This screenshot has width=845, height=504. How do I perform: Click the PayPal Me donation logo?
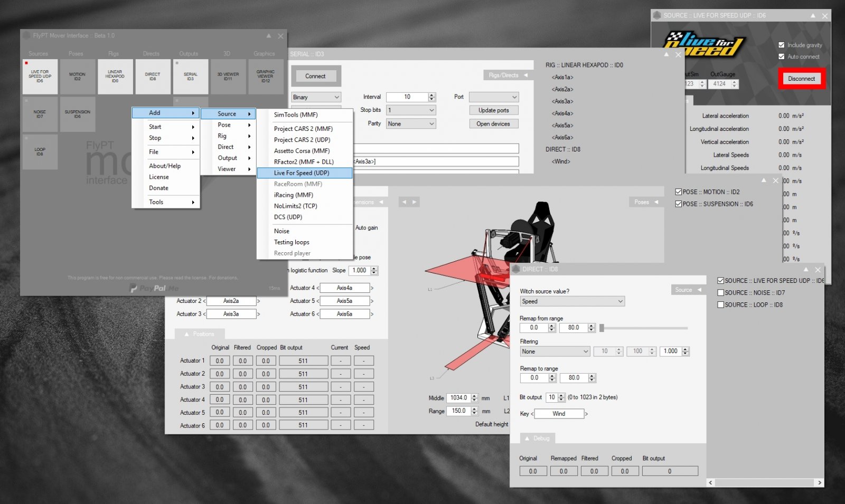(x=154, y=288)
